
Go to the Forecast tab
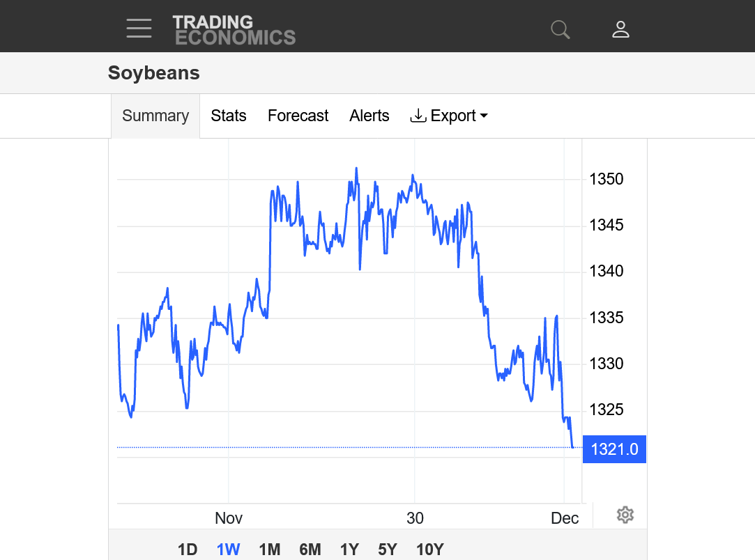[298, 116]
